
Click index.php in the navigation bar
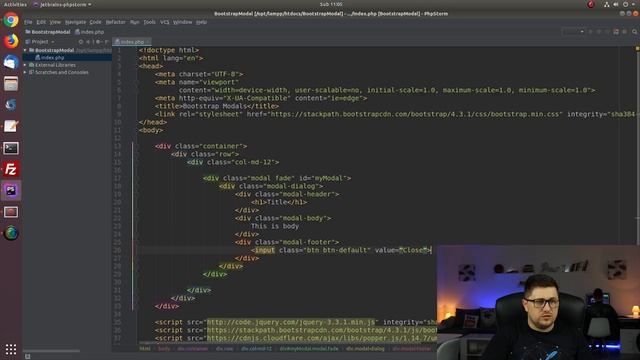89,32
